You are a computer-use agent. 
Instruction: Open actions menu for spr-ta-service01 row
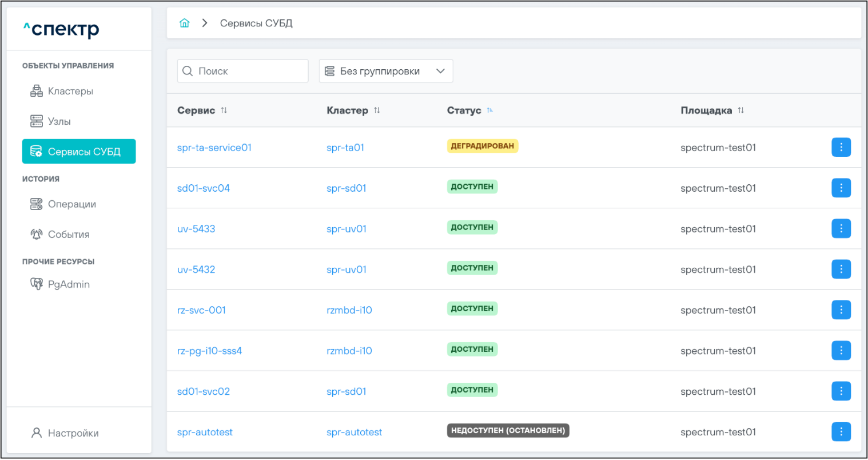[x=841, y=148]
